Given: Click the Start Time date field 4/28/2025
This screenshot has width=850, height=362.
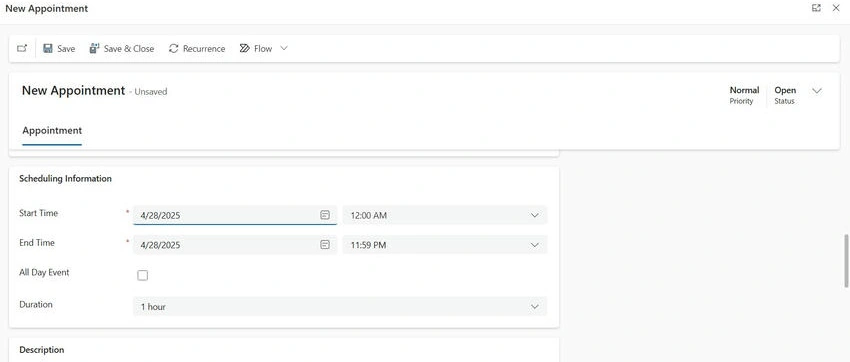Looking at the screenshot, I should [235, 215].
